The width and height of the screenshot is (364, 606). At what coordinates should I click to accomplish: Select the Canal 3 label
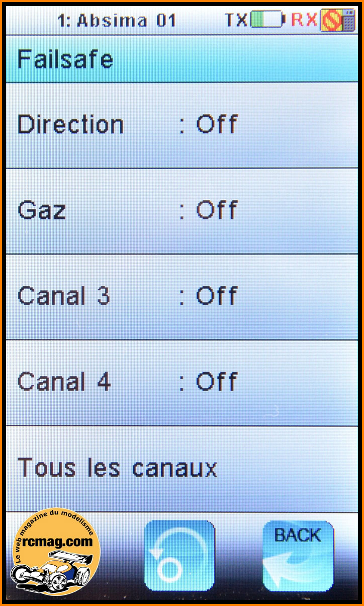coord(63,295)
